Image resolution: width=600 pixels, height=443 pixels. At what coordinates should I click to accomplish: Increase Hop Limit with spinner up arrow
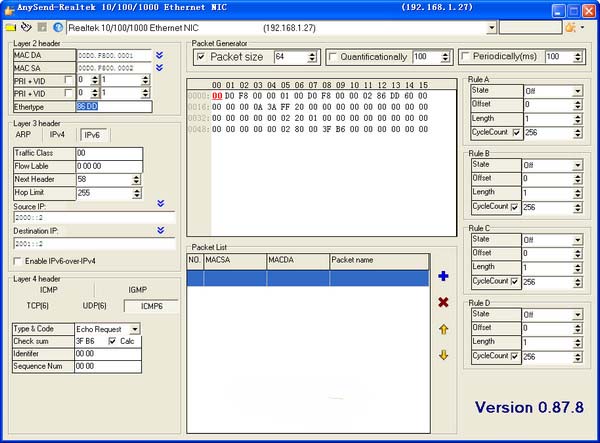click(x=136, y=189)
